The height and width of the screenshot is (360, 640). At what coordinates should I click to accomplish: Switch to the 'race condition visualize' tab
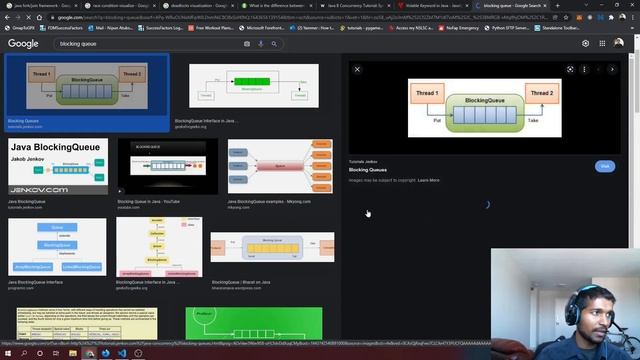click(121, 6)
